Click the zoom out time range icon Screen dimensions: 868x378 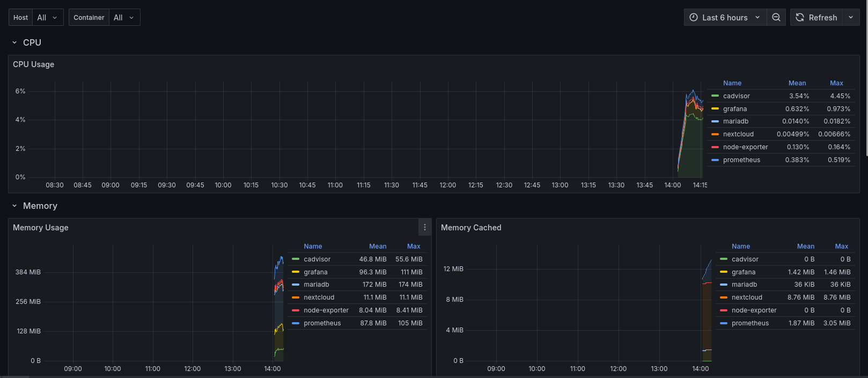[776, 17]
